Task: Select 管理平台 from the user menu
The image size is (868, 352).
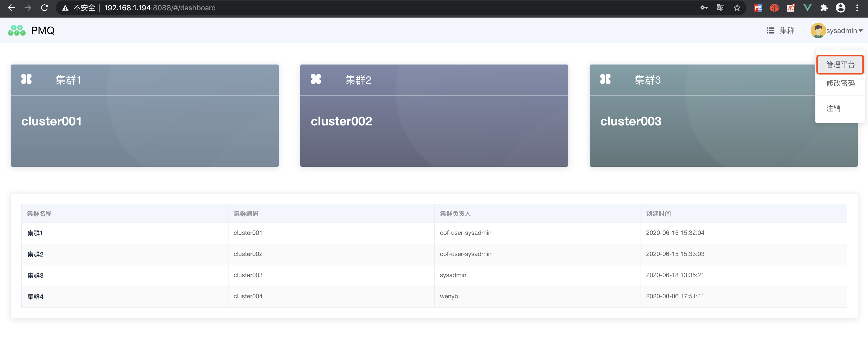Action: [840, 65]
